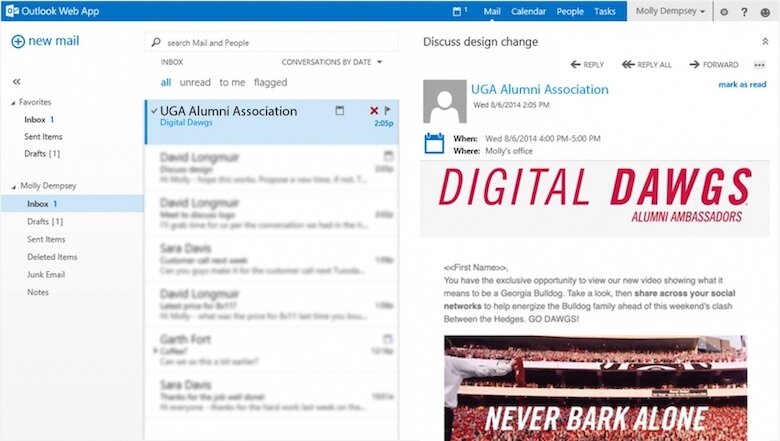Open Conversations by Date sort dropdown
This screenshot has height=441, width=780.
click(332, 62)
